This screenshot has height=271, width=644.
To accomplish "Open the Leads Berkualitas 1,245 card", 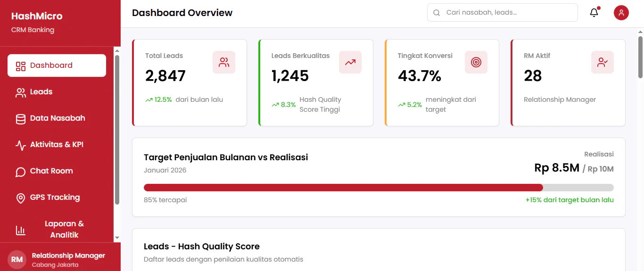I will coord(316,83).
